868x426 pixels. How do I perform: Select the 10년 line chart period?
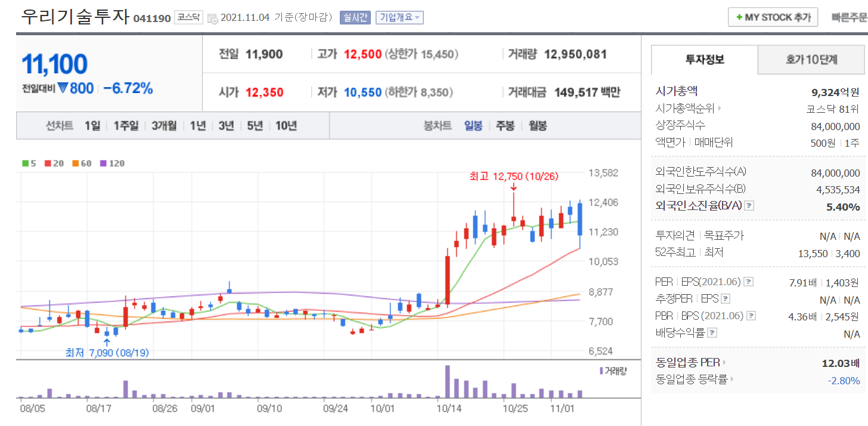286,126
